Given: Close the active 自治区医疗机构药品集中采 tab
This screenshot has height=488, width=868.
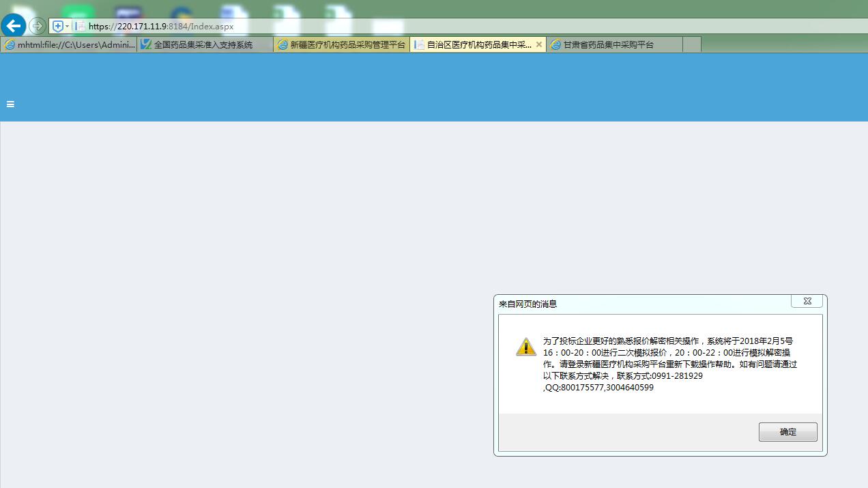Looking at the screenshot, I should pyautogui.click(x=539, y=44).
